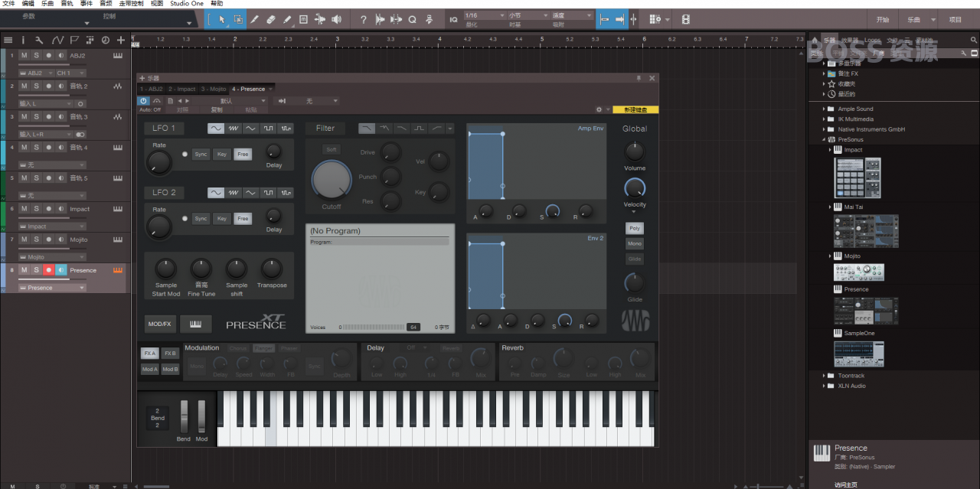
Task: Open the filter type dropdown arrow
Action: click(449, 128)
